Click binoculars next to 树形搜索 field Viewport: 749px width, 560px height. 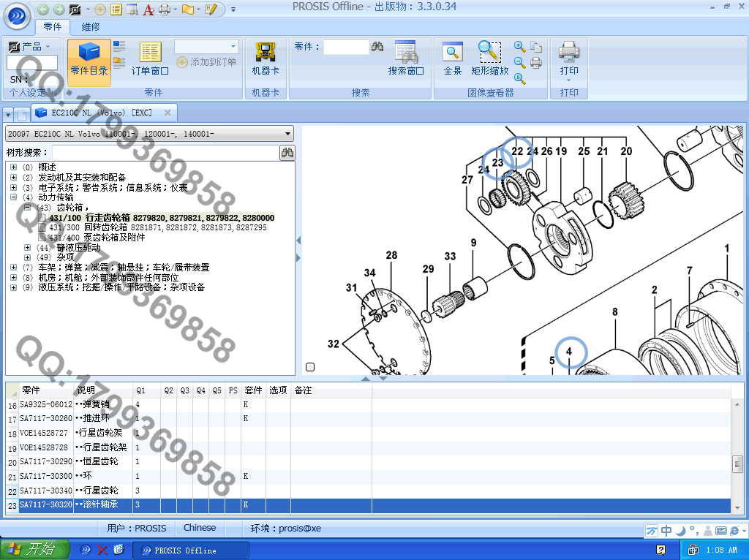coord(287,152)
